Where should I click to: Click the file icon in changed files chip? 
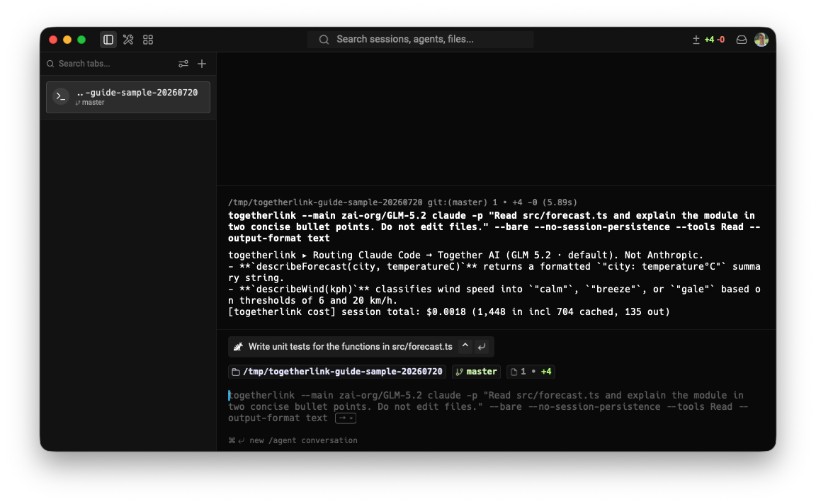(514, 372)
